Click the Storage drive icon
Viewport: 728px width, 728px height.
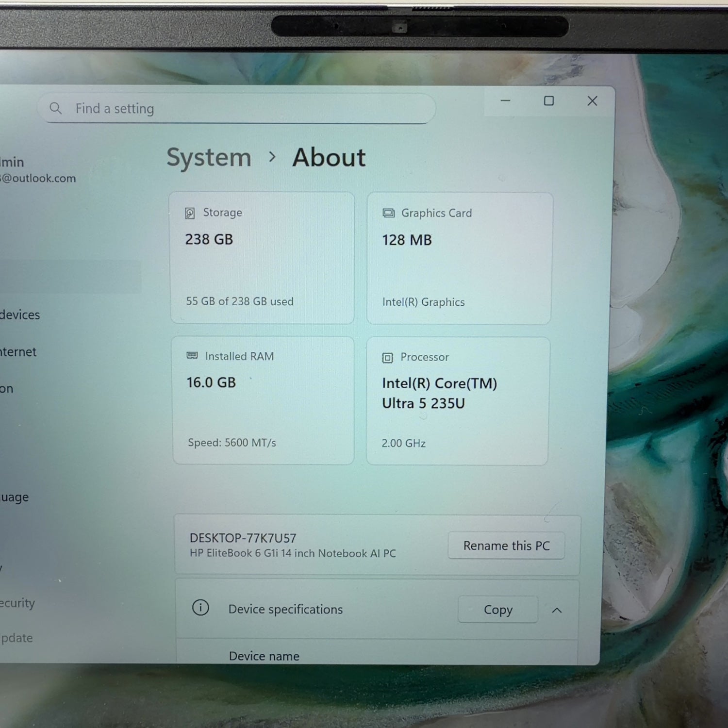tap(190, 213)
